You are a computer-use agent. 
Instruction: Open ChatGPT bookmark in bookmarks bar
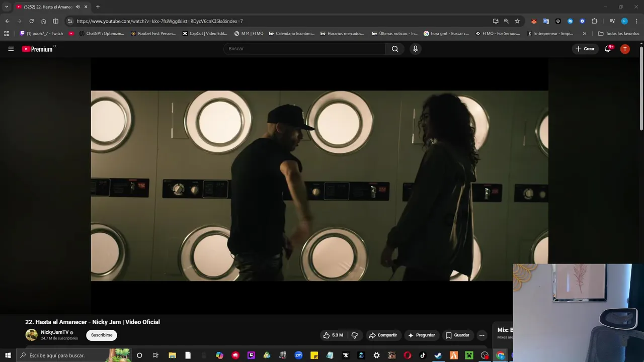[x=101, y=34]
